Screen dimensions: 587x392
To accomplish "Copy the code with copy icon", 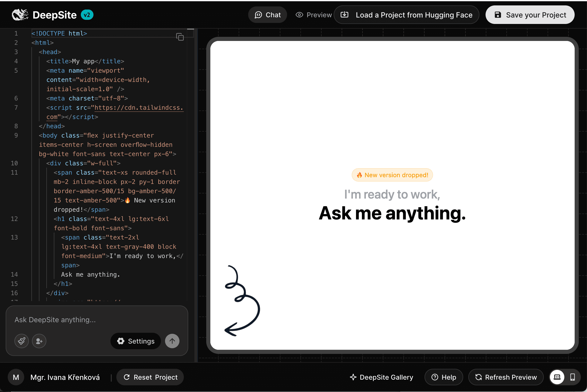I will [180, 37].
